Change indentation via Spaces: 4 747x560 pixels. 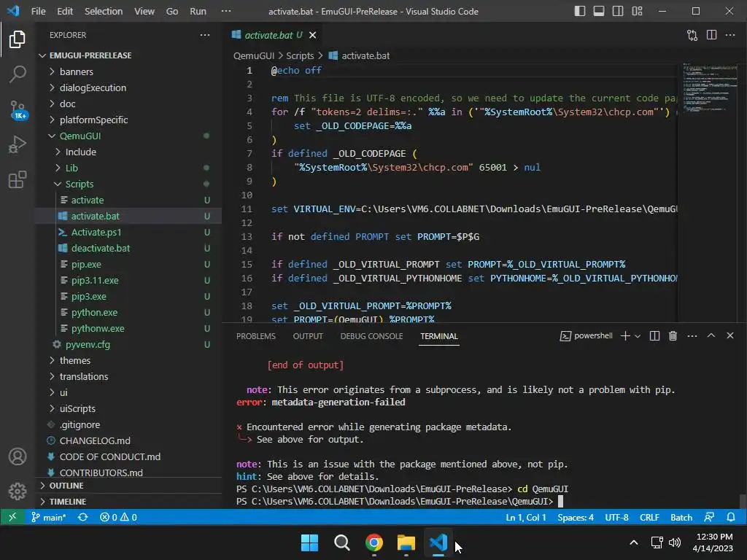[x=576, y=517]
